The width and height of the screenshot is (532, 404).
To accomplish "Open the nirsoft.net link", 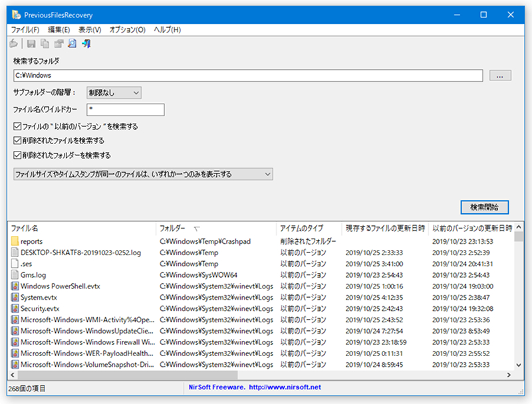I will 285,387.
